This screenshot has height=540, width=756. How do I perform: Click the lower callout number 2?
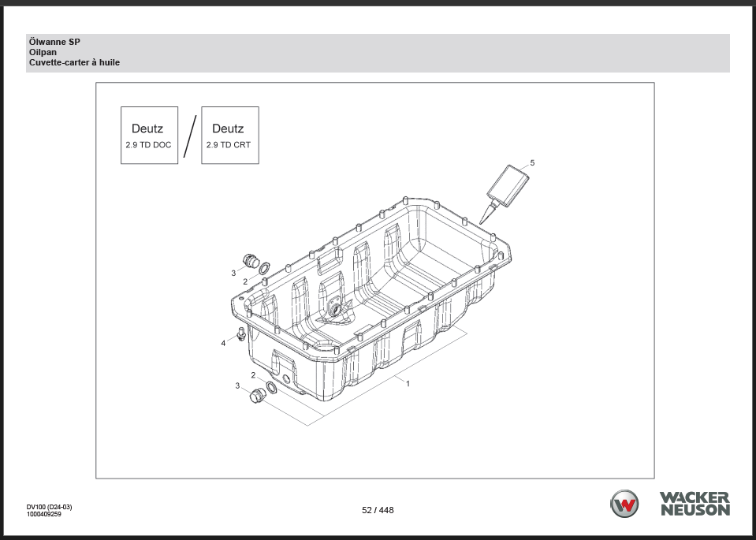(253, 375)
